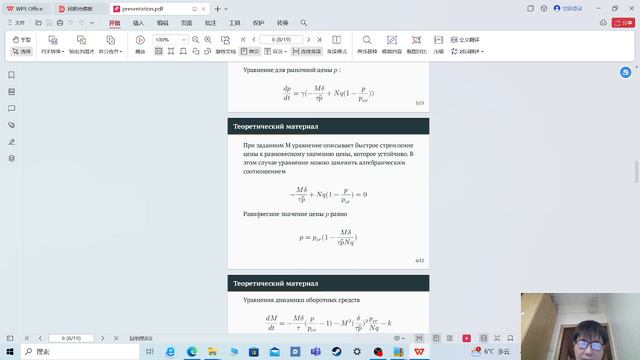Zoom out using the minus magnifier
640x360 pixels.
[x=196, y=40]
